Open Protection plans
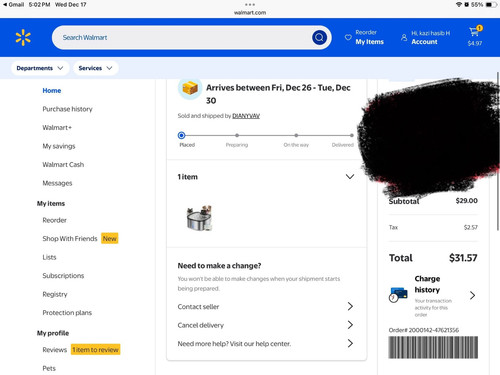Viewport: 500px width, 375px height. pos(67,313)
